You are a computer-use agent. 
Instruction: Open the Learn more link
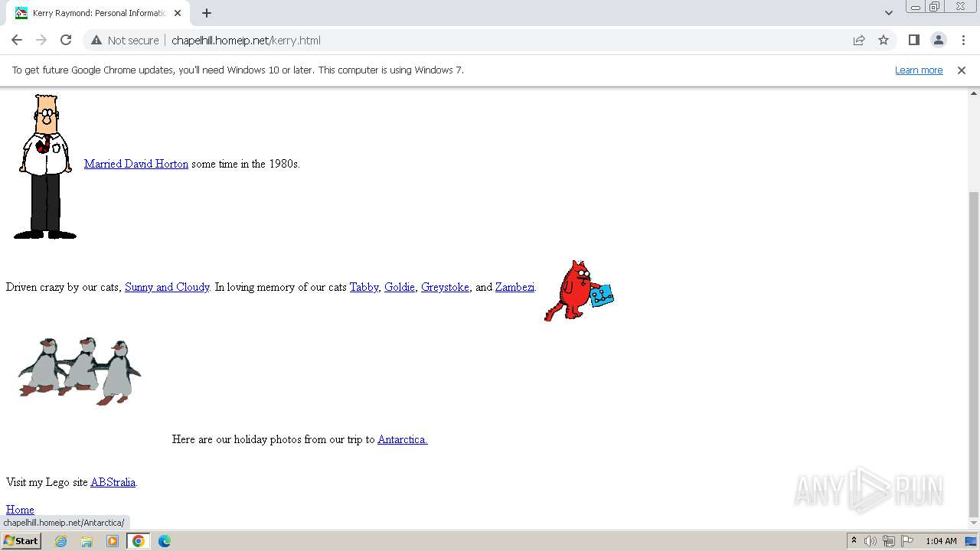coord(919,70)
